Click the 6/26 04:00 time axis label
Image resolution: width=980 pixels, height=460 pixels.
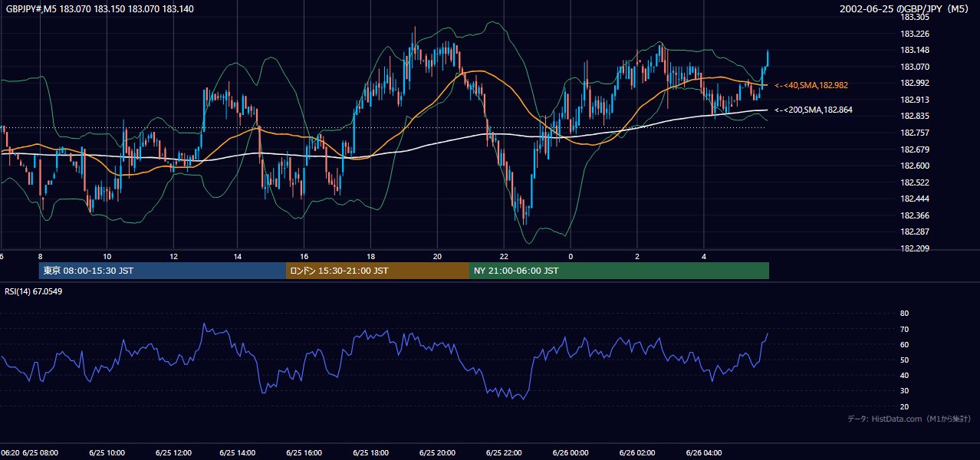704,452
